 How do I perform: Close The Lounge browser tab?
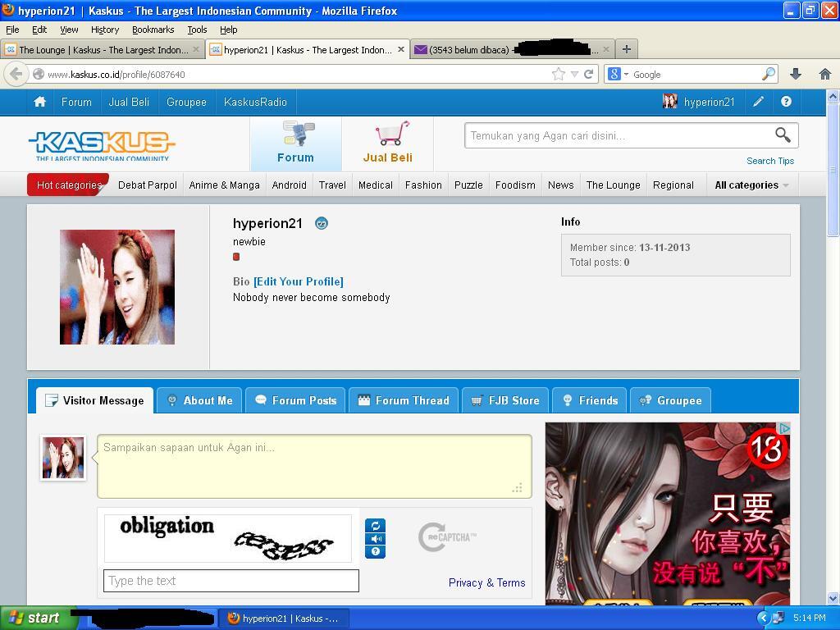click(x=196, y=49)
